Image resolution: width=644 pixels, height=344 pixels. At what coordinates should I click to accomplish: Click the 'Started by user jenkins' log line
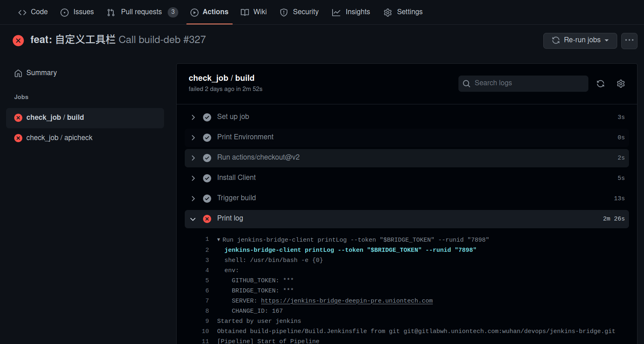259,321
